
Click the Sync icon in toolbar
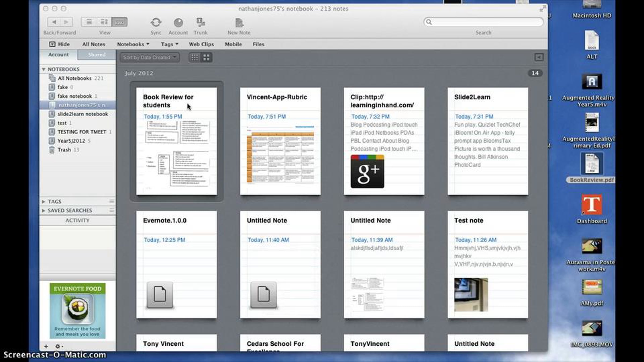pos(156,23)
